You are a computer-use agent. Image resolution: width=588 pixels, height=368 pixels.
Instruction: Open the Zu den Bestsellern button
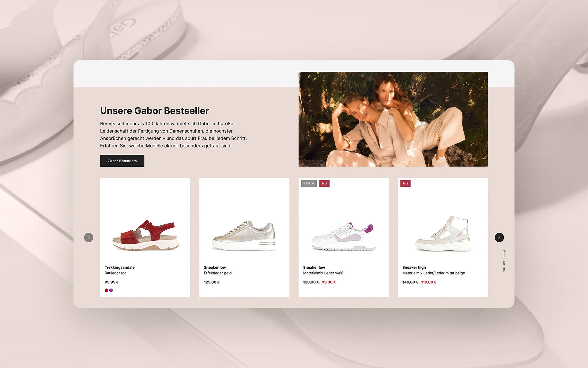(122, 161)
